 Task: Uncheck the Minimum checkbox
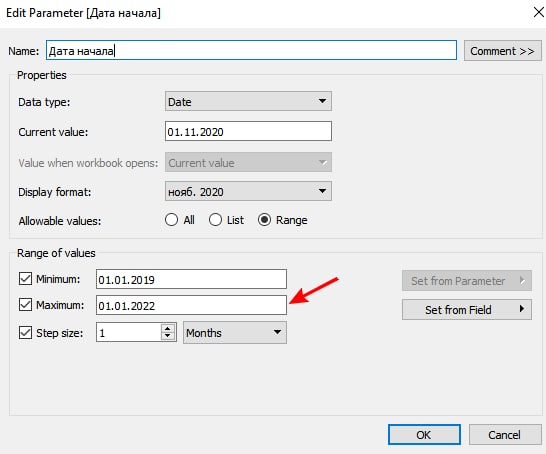tap(25, 279)
